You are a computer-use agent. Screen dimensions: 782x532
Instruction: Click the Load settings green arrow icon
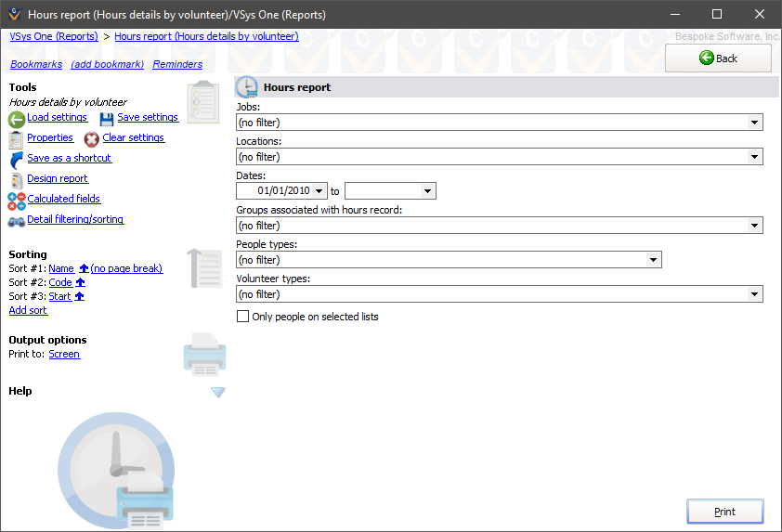(17, 119)
